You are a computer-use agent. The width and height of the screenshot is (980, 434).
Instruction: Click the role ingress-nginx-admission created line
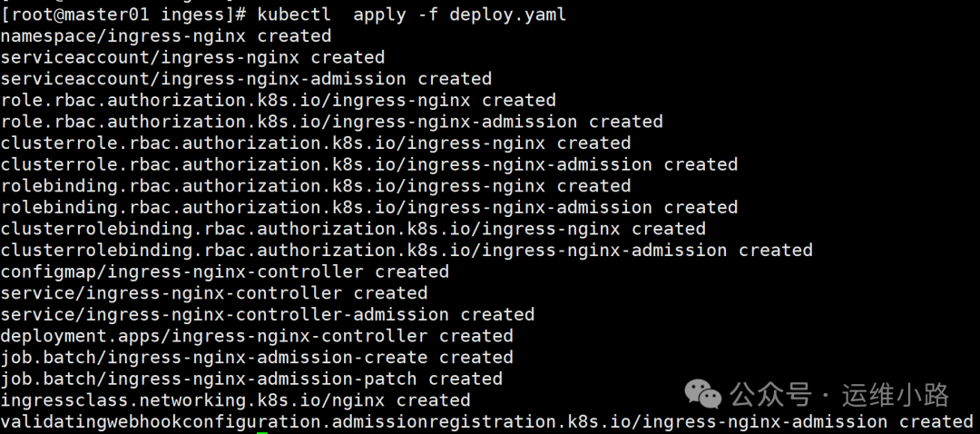click(331, 122)
